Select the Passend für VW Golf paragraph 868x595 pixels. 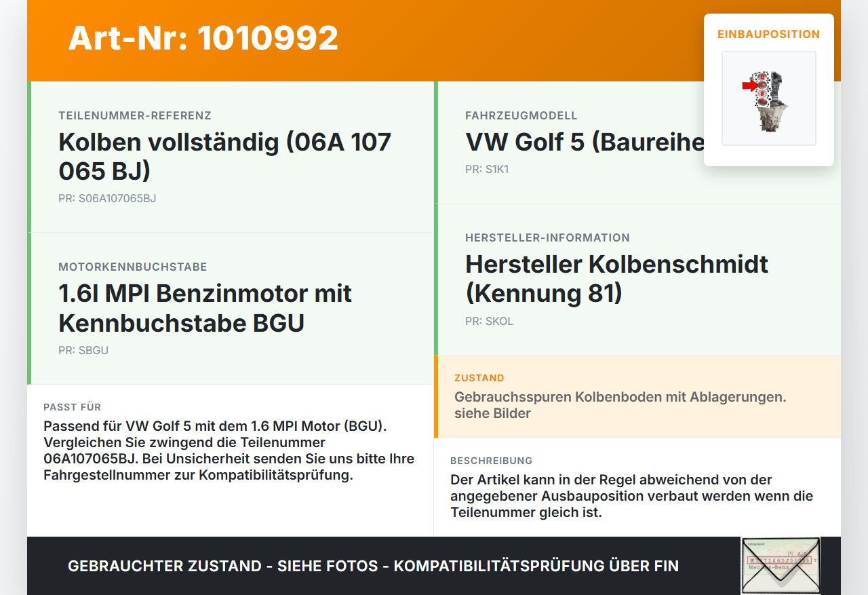(x=229, y=450)
